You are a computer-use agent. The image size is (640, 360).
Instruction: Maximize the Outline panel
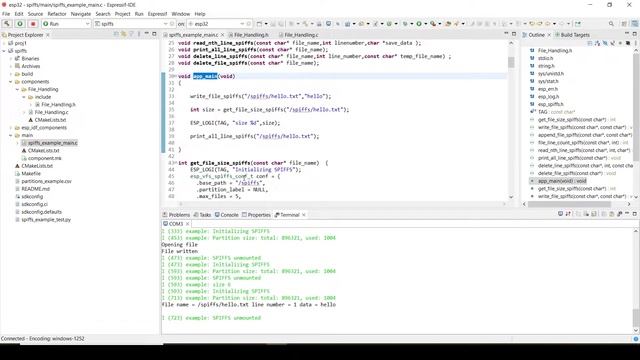[635, 34]
